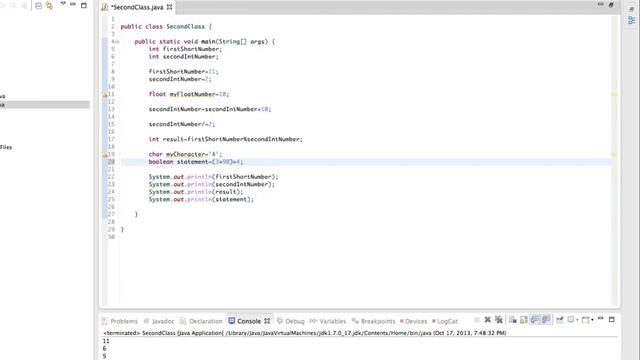Select 'Files' entry in Package Explorer

[x=6, y=147]
